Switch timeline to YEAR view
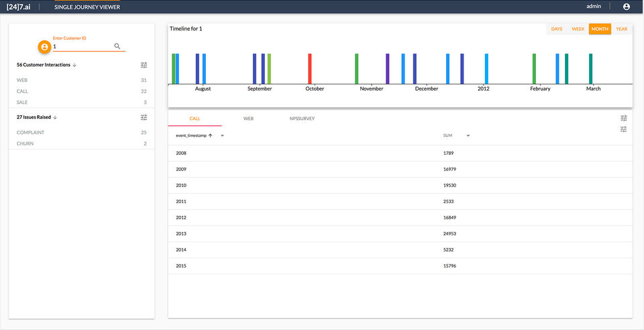644x330 pixels. pyautogui.click(x=621, y=29)
